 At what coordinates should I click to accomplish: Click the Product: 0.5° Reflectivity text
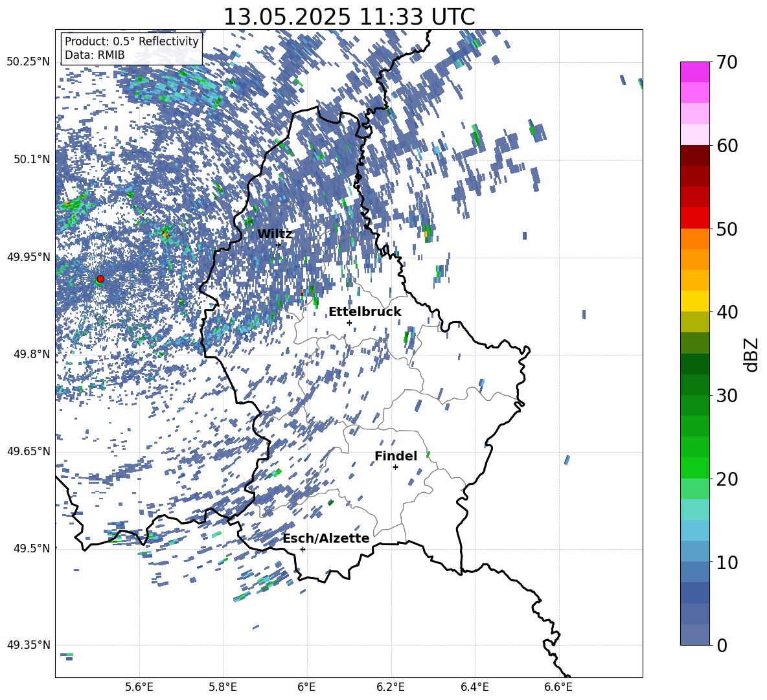pos(132,41)
